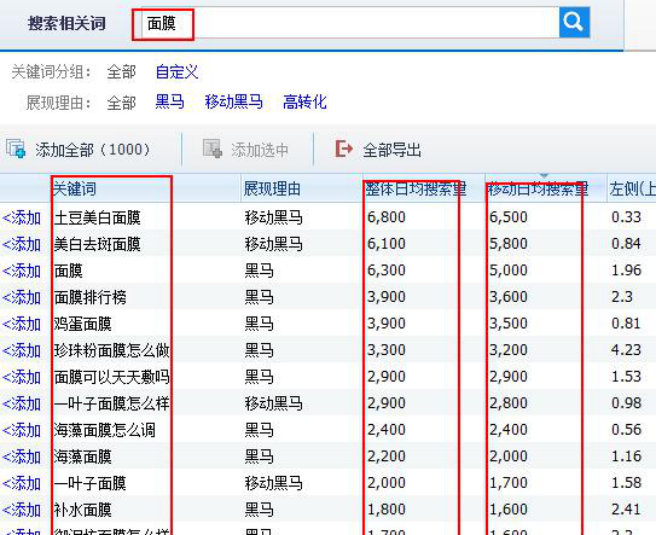657x535 pixels.
Task: Select 全部 in 展现理由 row
Action: tap(121, 102)
